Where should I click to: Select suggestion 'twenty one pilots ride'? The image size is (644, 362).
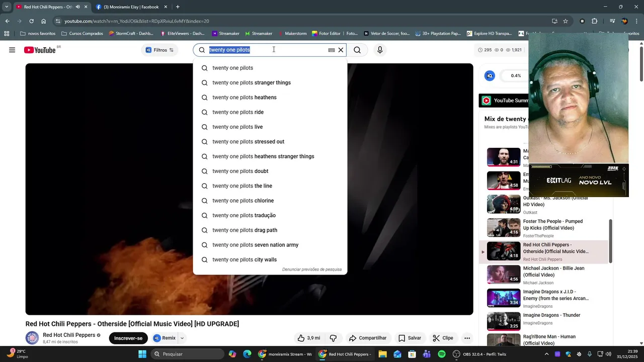(x=270, y=112)
